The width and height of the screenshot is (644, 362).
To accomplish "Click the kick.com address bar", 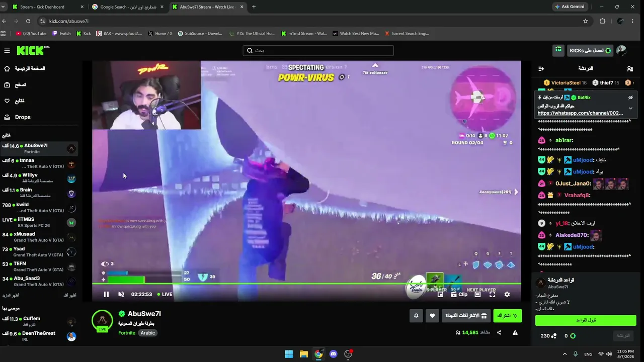I will pos(312,21).
